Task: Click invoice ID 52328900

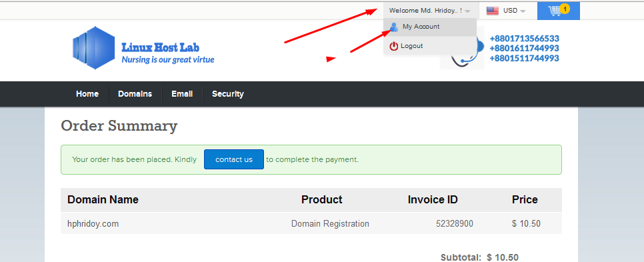Action: coord(454,224)
